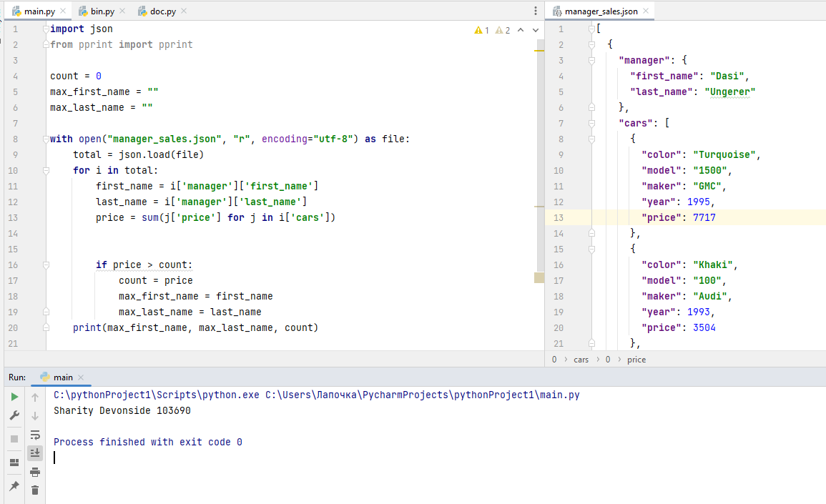Click the warnings indicator in editor corner
The height and width of the screenshot is (504, 826).
coord(482,30)
